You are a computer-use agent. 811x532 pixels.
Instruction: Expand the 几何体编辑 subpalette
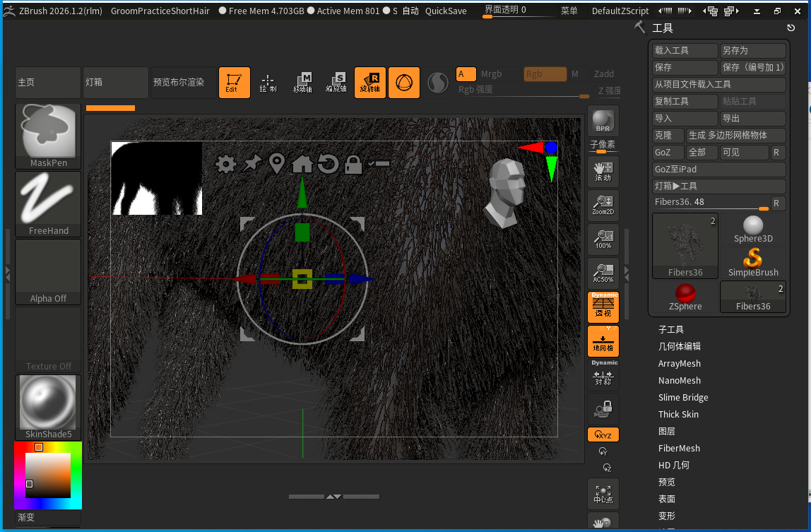pyautogui.click(x=680, y=346)
